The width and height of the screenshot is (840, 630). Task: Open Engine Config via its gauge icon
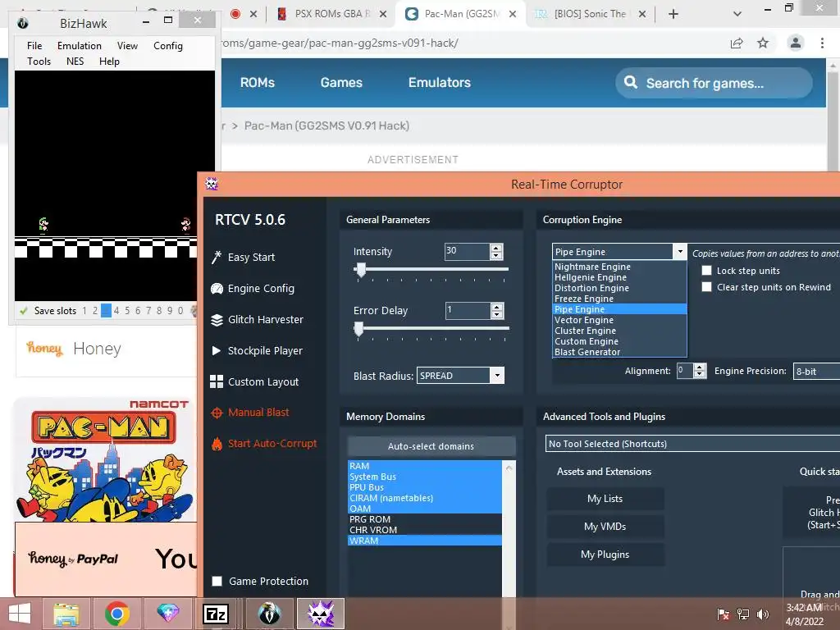pos(217,289)
